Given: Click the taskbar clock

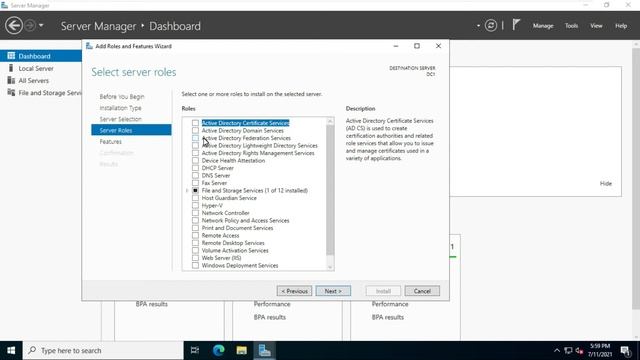Looking at the screenshot, I should pyautogui.click(x=600, y=351).
